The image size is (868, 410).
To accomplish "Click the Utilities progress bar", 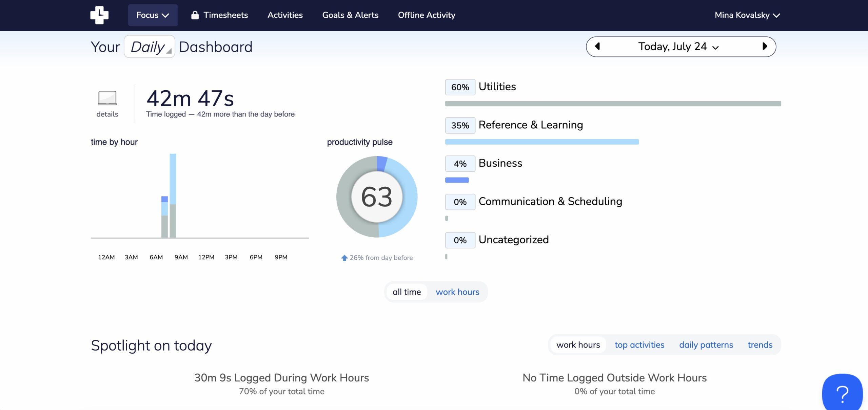I will (x=613, y=104).
